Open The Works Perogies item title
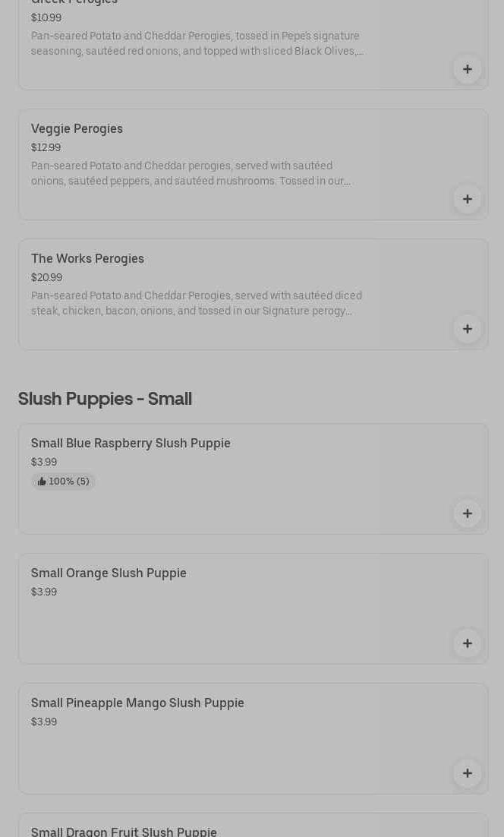Screen dimensions: 504x837 pos(87,258)
